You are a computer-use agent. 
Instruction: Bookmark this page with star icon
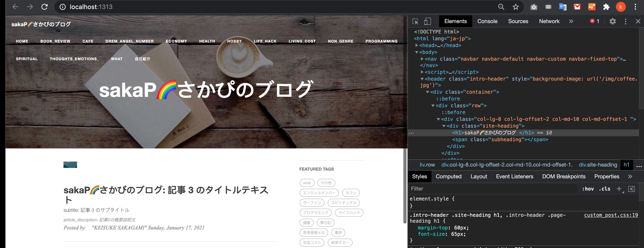point(516,7)
